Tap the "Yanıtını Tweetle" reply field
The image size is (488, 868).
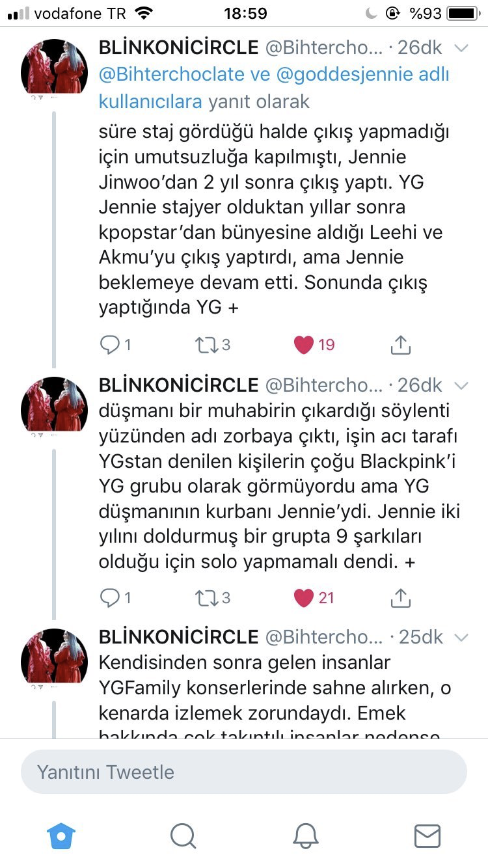244,772
